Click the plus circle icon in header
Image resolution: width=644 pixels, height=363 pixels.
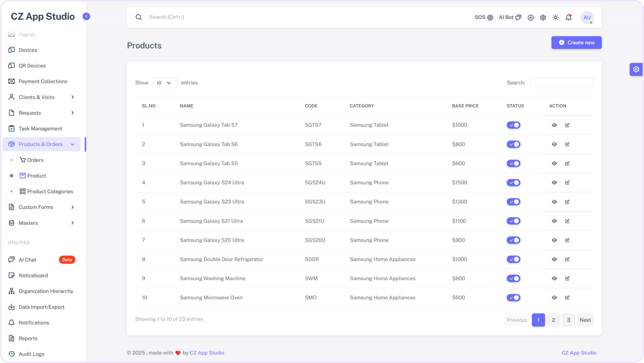click(x=530, y=17)
